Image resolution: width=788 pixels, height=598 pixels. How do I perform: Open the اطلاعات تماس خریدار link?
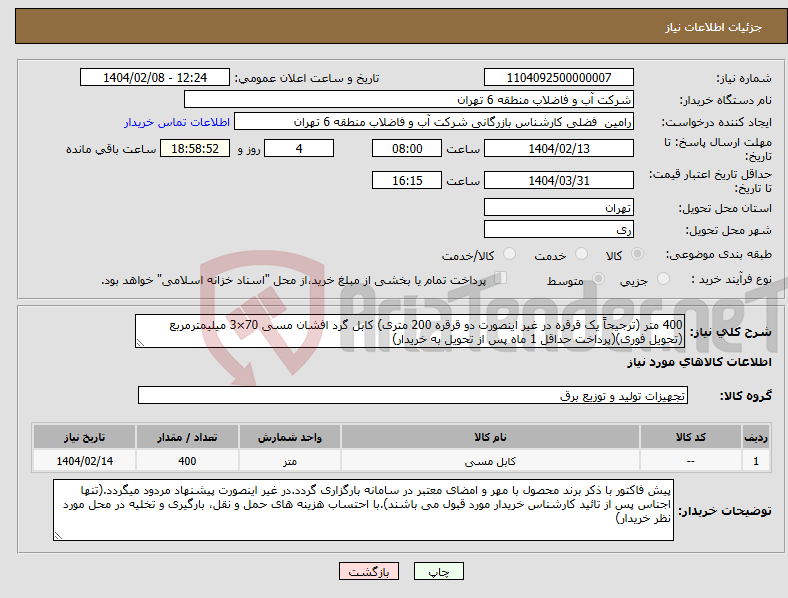[x=177, y=122]
